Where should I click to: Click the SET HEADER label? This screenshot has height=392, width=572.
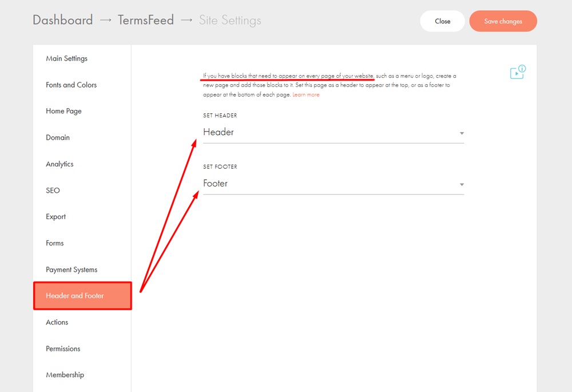pyautogui.click(x=220, y=116)
